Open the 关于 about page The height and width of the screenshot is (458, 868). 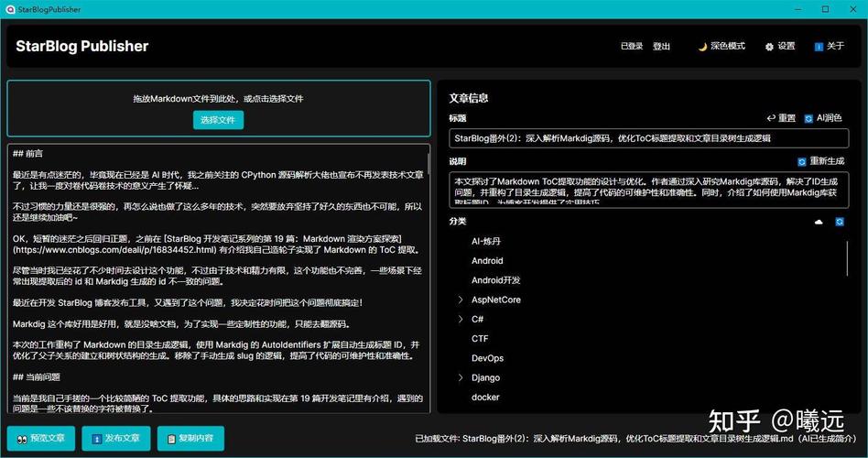(x=830, y=47)
